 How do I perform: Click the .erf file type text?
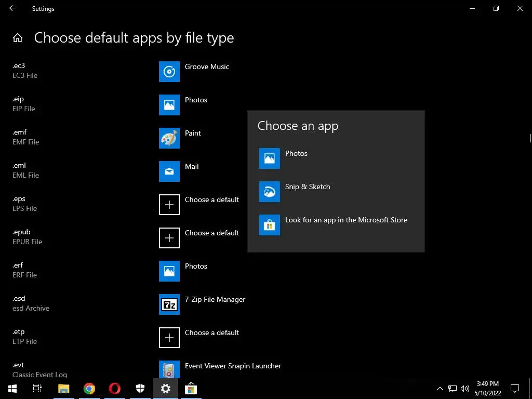pyautogui.click(x=18, y=265)
